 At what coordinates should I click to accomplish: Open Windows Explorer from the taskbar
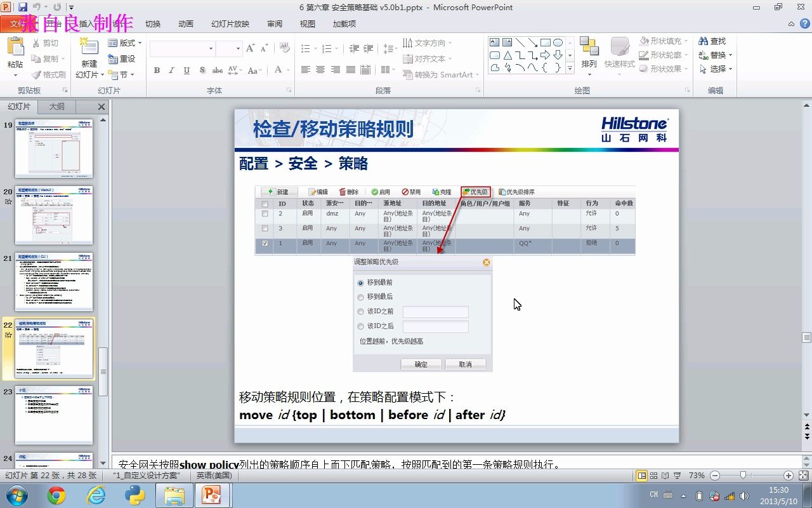[174, 495]
